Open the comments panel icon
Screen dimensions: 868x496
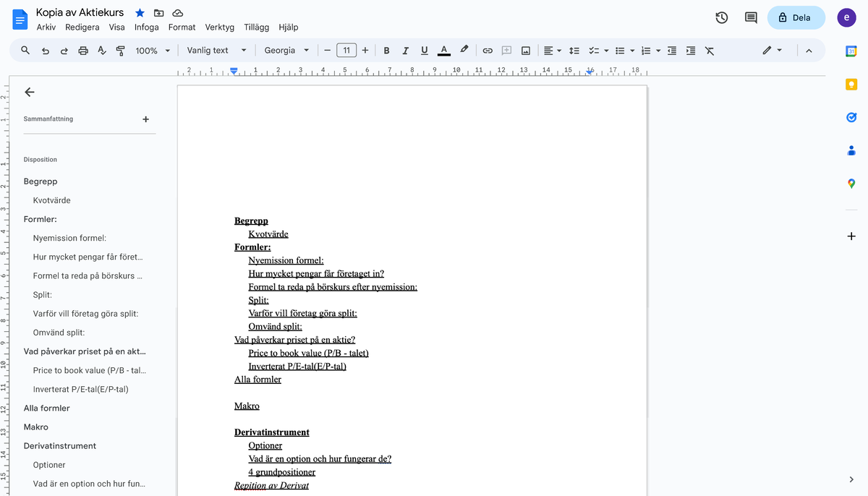(751, 17)
